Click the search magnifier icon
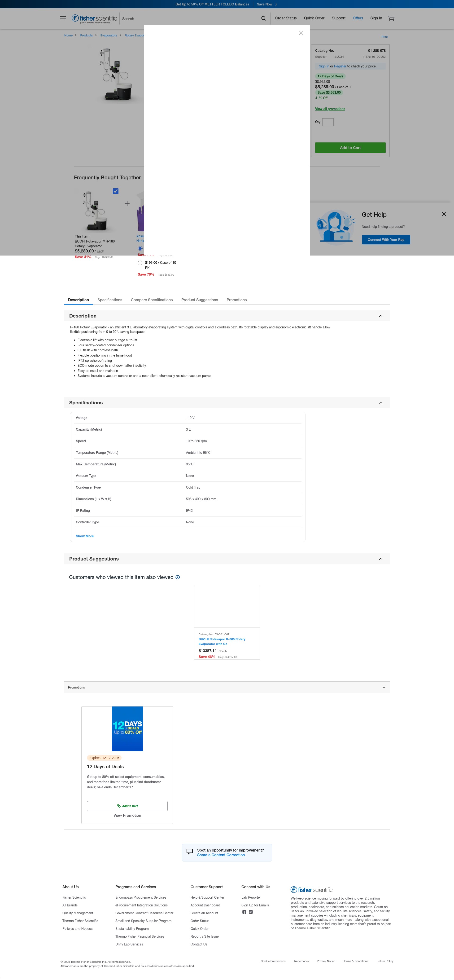The image size is (454, 980). click(263, 19)
